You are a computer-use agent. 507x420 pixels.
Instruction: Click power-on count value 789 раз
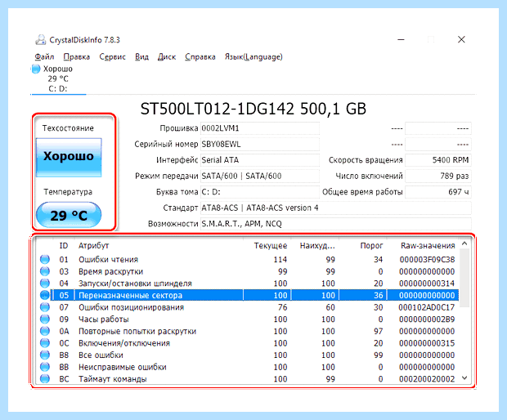[438, 176]
